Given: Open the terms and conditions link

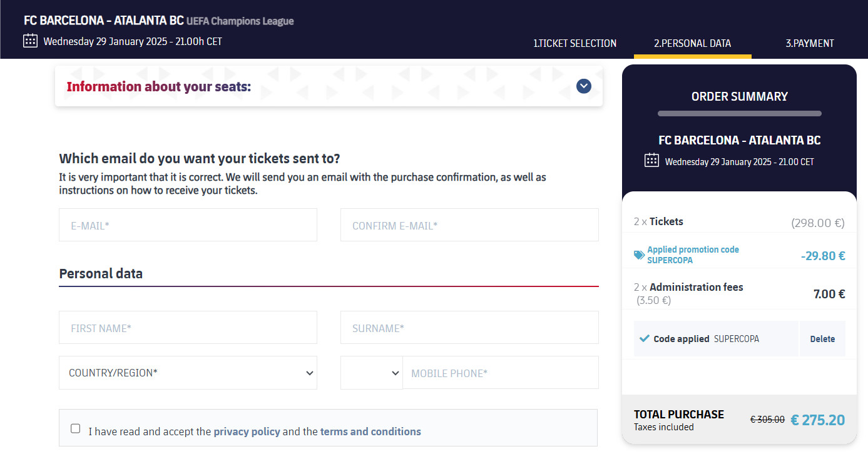Looking at the screenshot, I should tap(370, 431).
